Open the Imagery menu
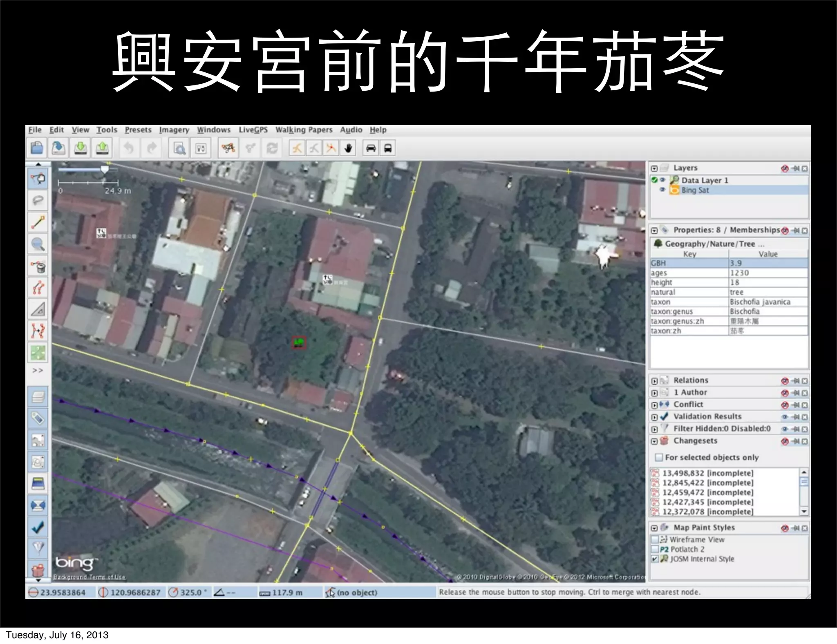The image size is (837, 644). click(174, 130)
